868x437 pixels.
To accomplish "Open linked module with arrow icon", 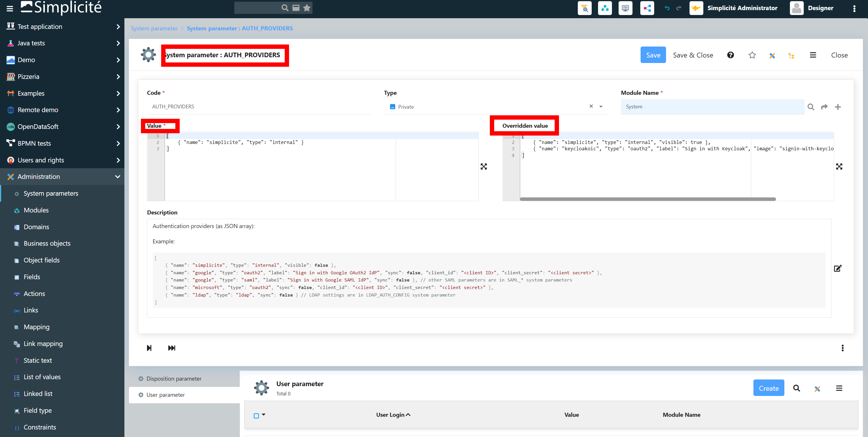I will pyautogui.click(x=824, y=107).
